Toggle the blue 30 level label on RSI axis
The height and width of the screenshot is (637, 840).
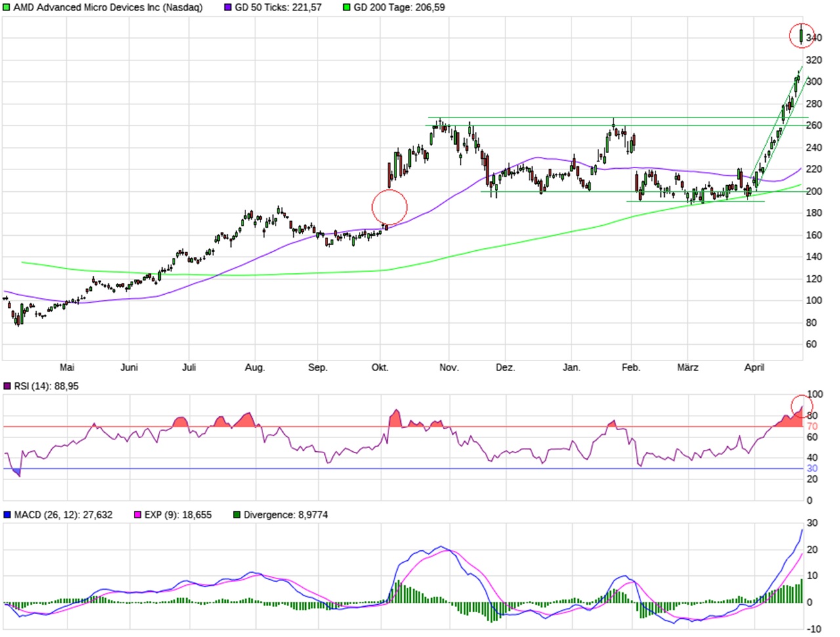812,467
